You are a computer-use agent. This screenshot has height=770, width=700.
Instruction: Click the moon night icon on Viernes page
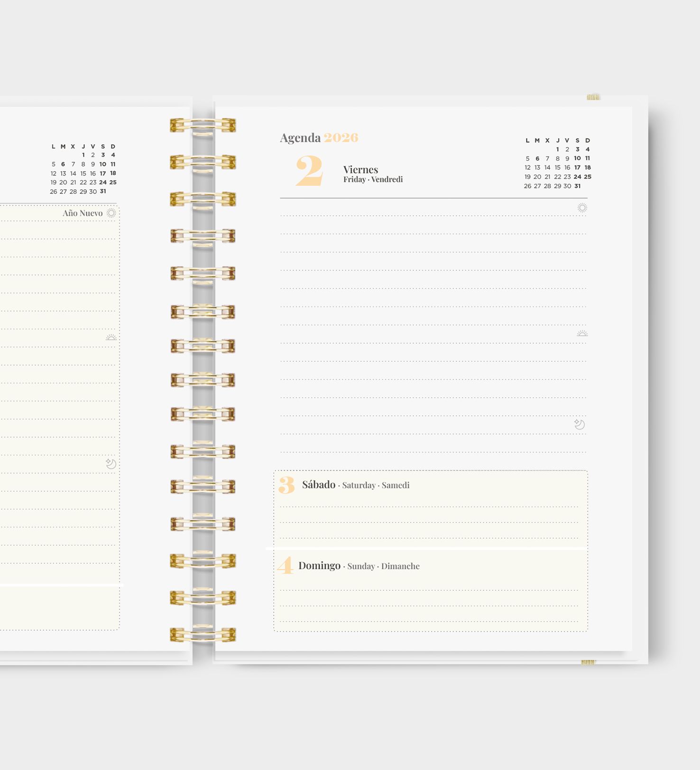pos(580,424)
